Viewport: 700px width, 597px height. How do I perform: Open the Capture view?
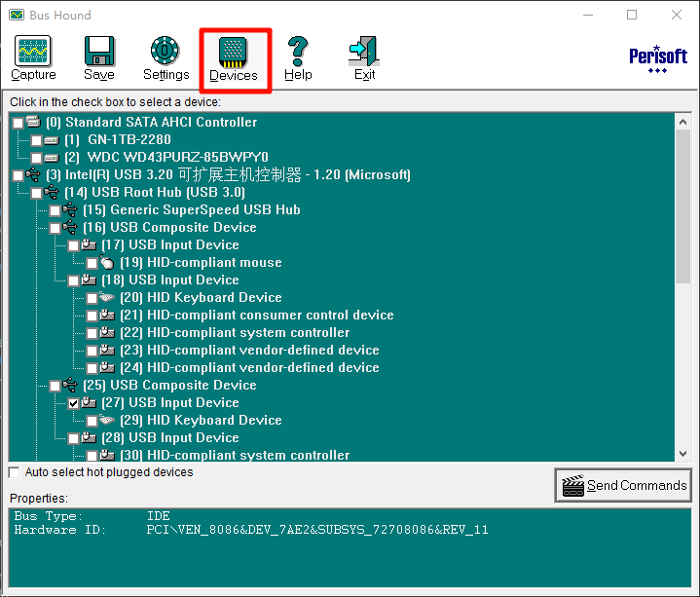[33, 58]
